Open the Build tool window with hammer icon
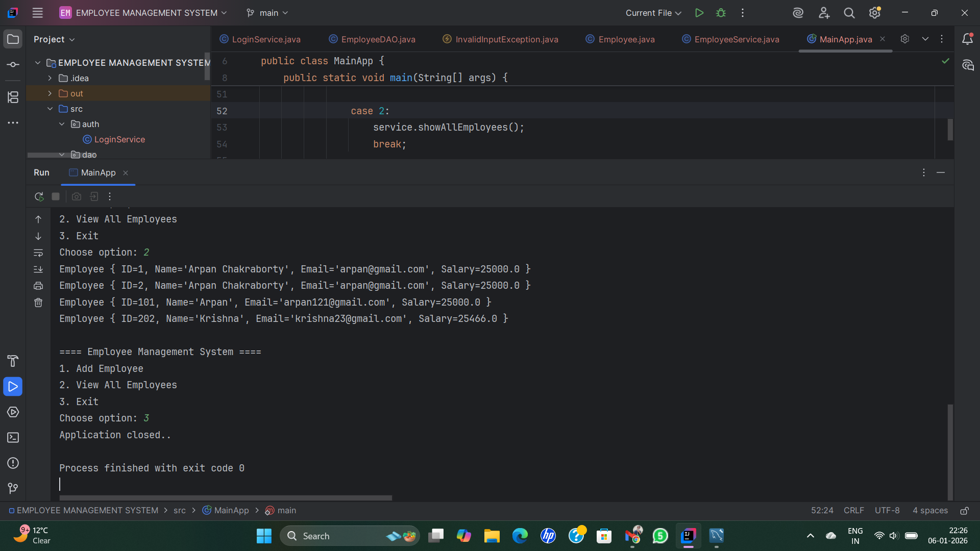980x551 pixels. coord(13,361)
